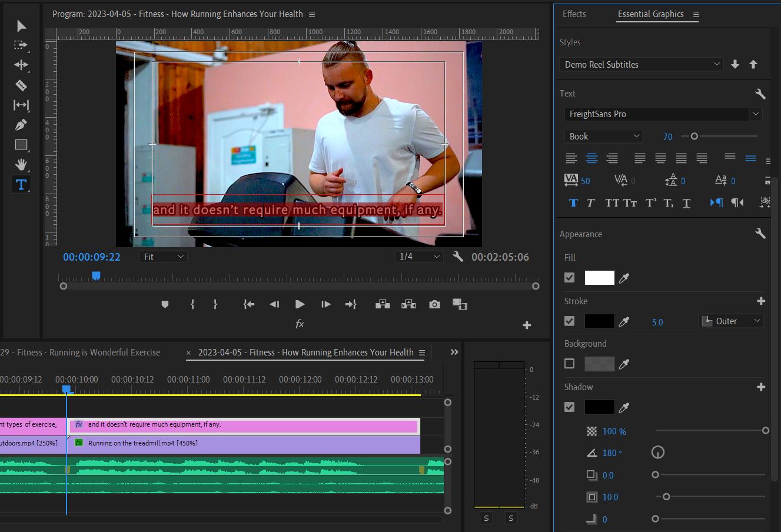Open the Demo Reel Subtitles styles dropdown

(641, 65)
